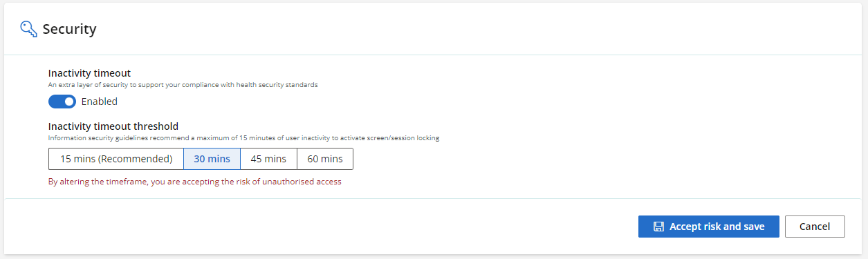Click the information security guidelines text
This screenshot has height=259, width=868.
tap(244, 138)
